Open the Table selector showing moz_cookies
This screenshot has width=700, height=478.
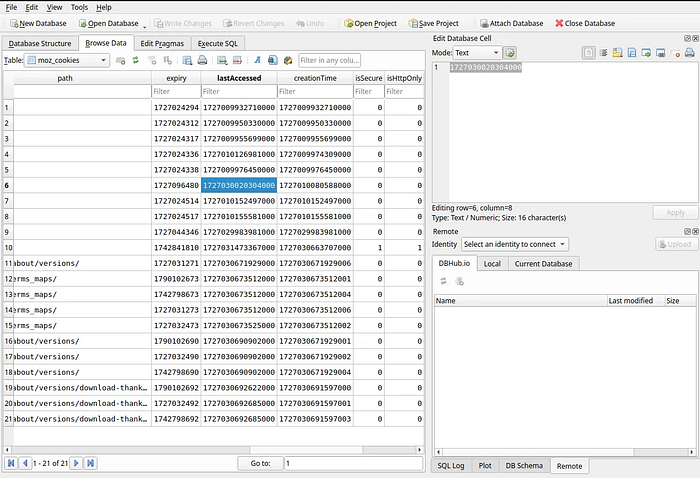pos(67,60)
